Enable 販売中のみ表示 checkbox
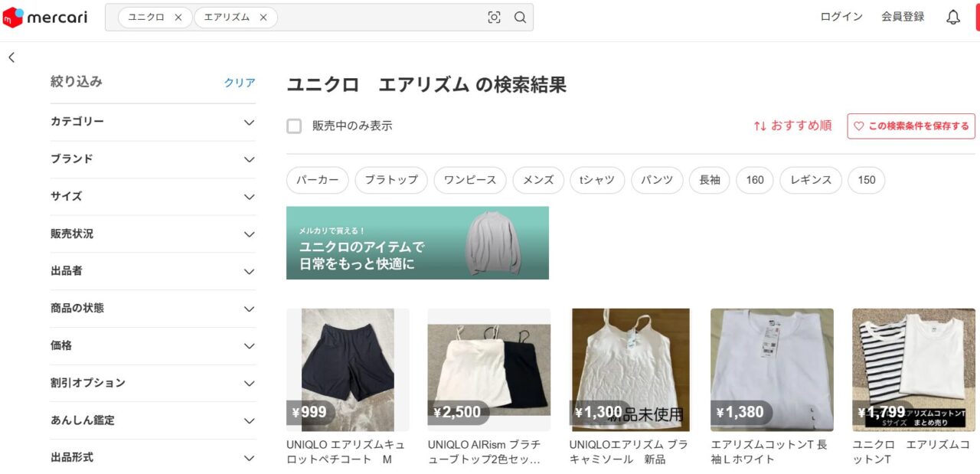Image resolution: width=980 pixels, height=474 pixels. 294,126
